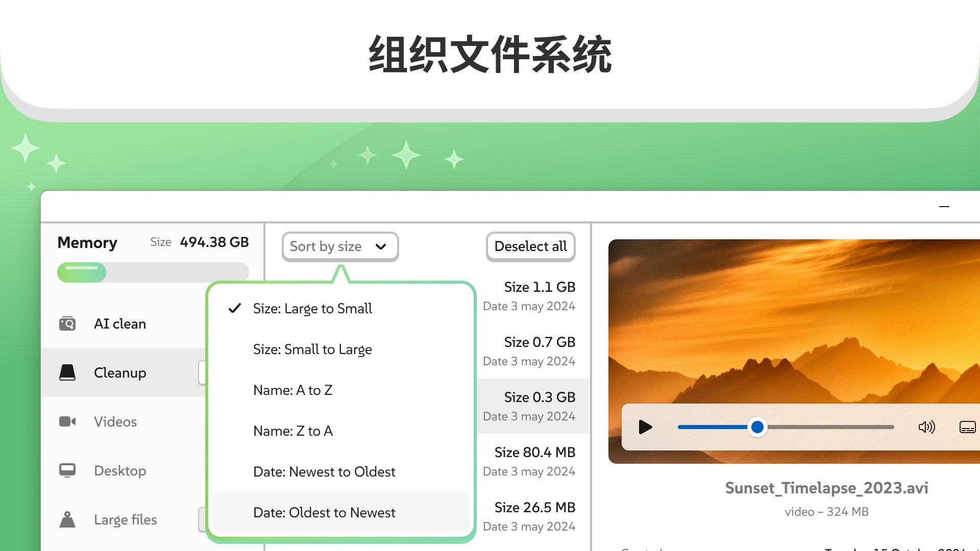Select Name: Z to A menu entry
980x551 pixels.
pos(292,431)
